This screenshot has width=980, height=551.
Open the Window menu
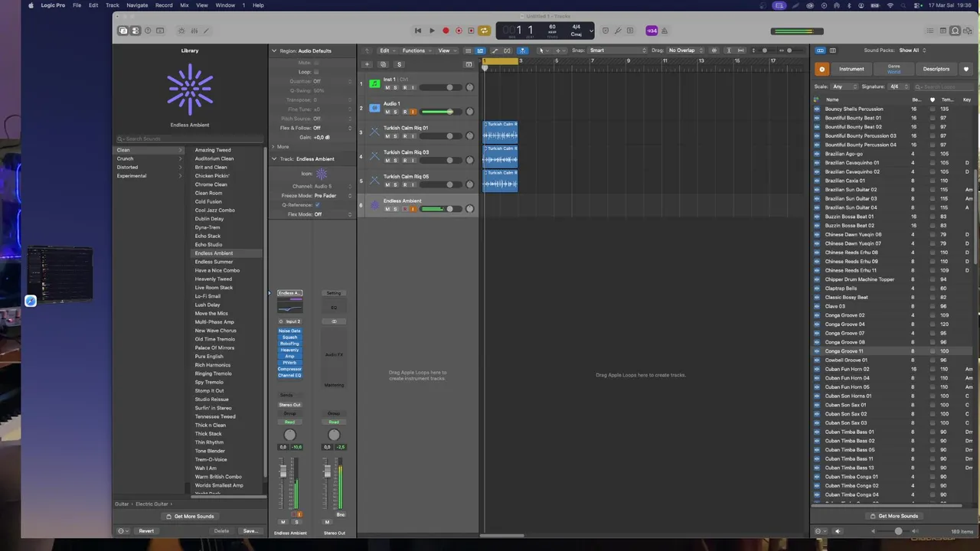point(225,5)
